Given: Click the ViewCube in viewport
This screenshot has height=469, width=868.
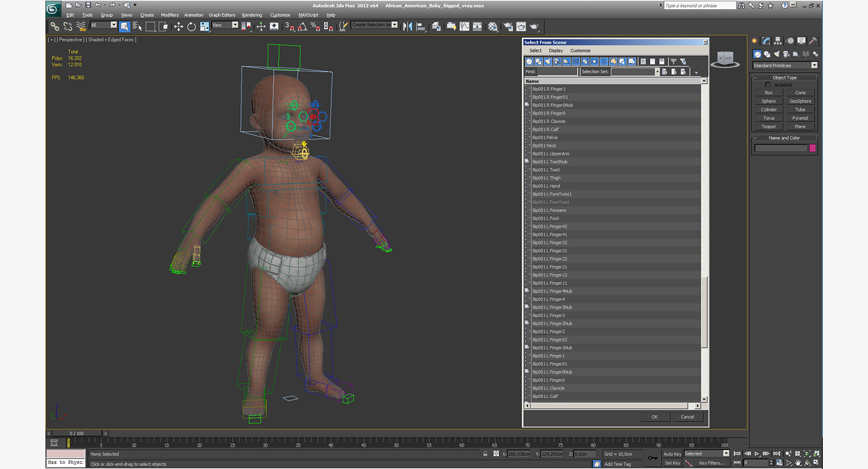Looking at the screenshot, I should 726,58.
